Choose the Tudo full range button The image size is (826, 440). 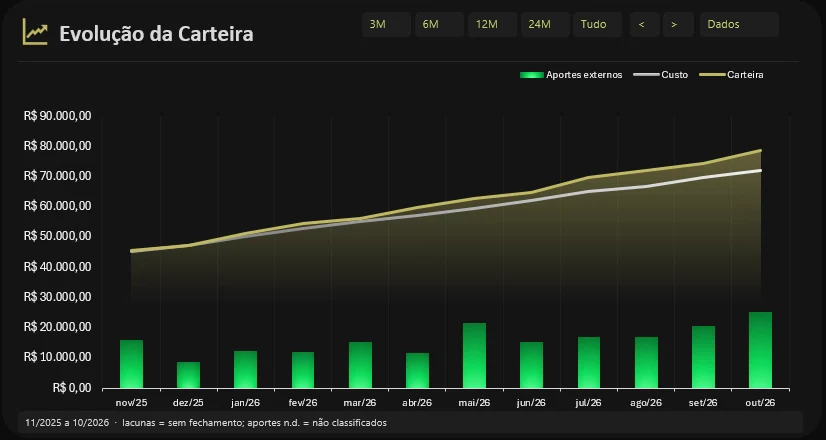tap(597, 24)
